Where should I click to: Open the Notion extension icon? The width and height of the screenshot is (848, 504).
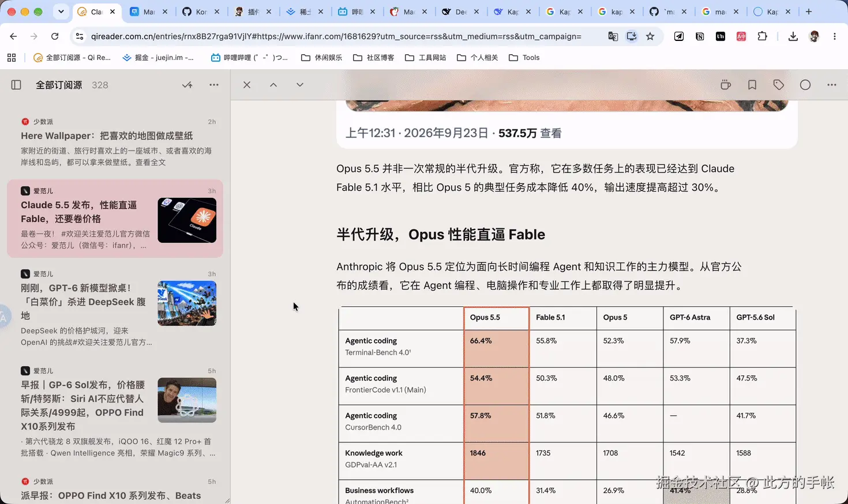click(x=700, y=36)
